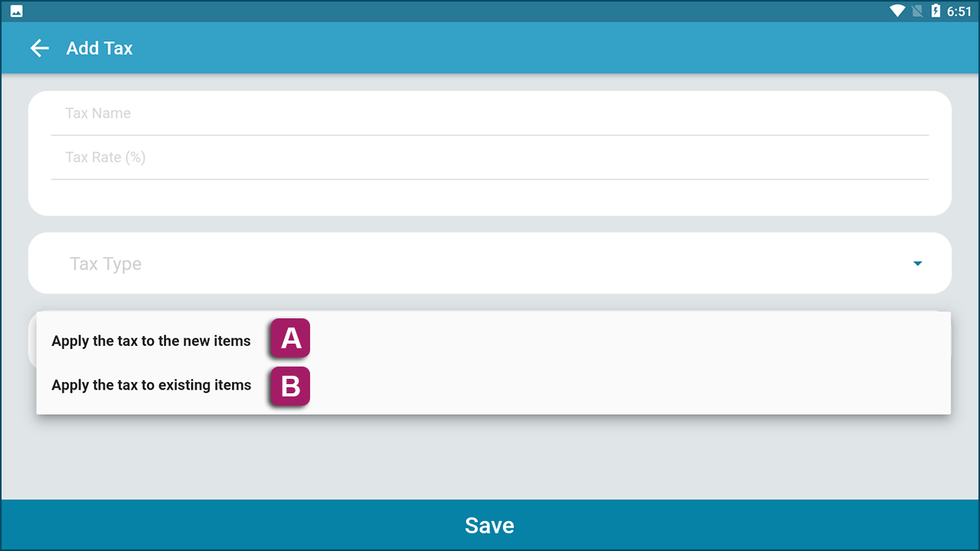This screenshot has height=551, width=980.
Task: Choose Apply the tax to the new items
Action: click(151, 341)
